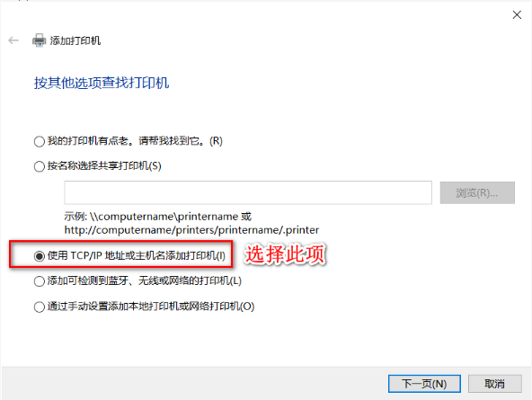Proceed with the 下一页(N) button
The width and height of the screenshot is (532, 400).
click(x=424, y=384)
